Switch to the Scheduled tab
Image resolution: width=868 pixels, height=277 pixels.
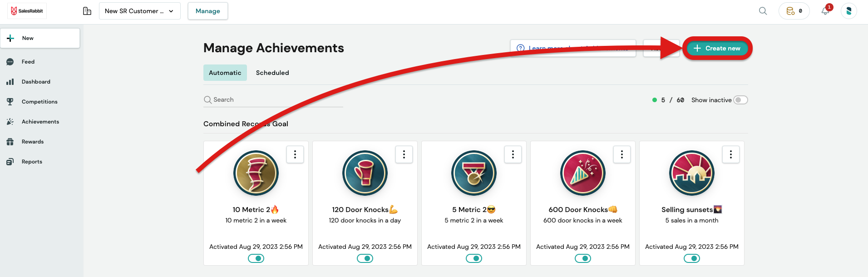coord(272,73)
